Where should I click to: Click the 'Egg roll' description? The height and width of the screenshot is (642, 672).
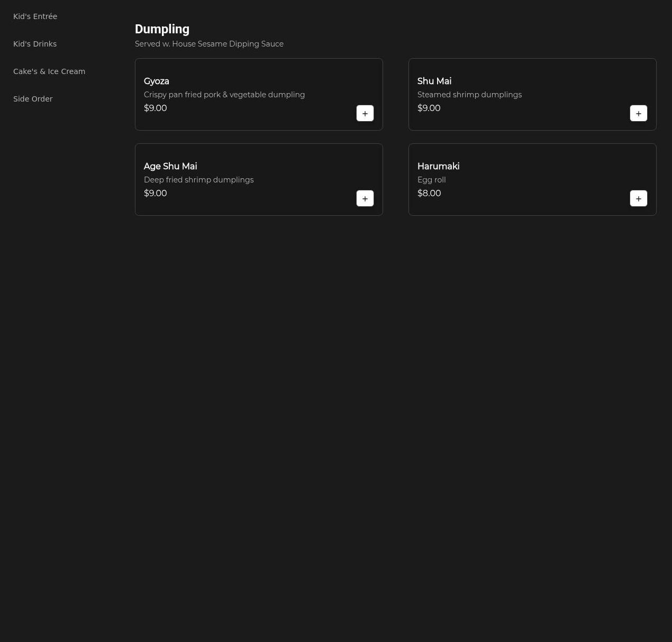[x=431, y=180]
